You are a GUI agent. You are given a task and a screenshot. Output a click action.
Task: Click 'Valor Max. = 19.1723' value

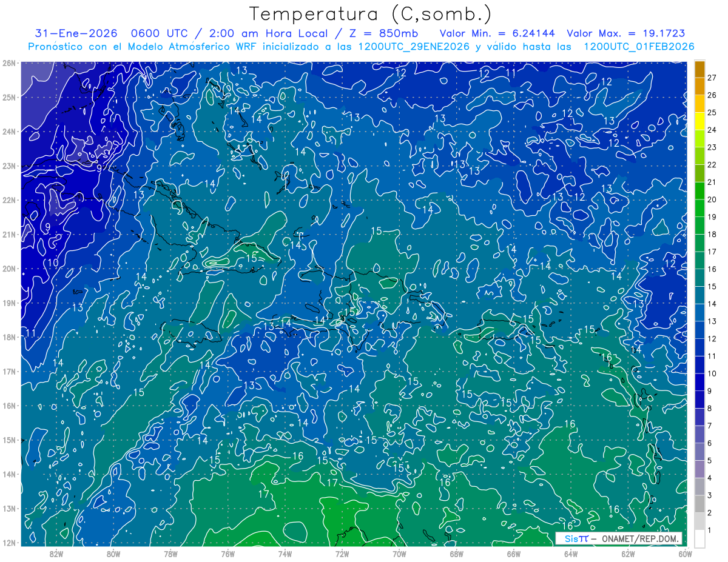pyautogui.click(x=626, y=34)
